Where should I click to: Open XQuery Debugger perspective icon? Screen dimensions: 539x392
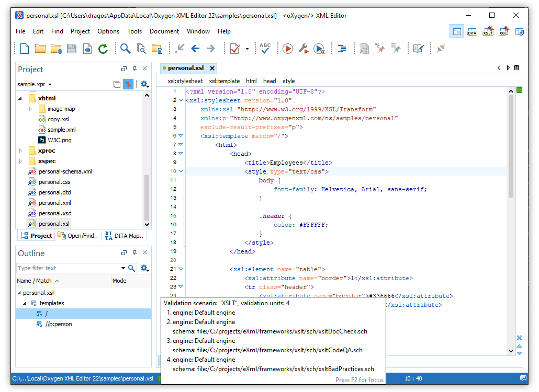(x=504, y=31)
